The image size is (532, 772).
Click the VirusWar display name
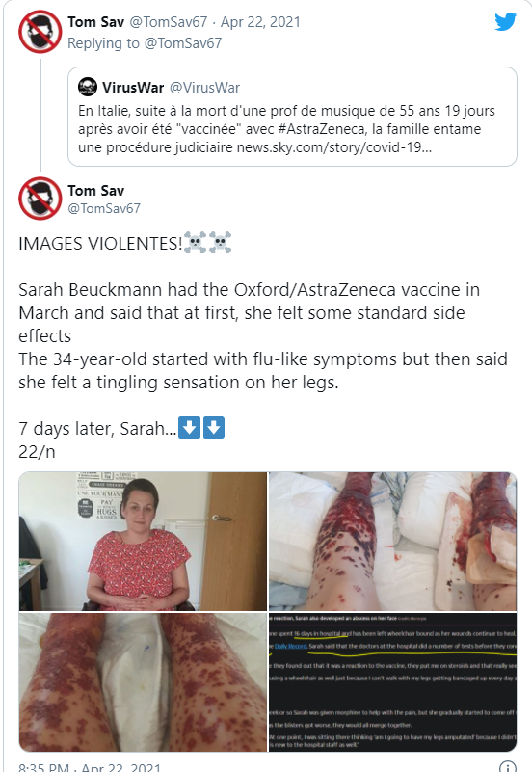133,88
